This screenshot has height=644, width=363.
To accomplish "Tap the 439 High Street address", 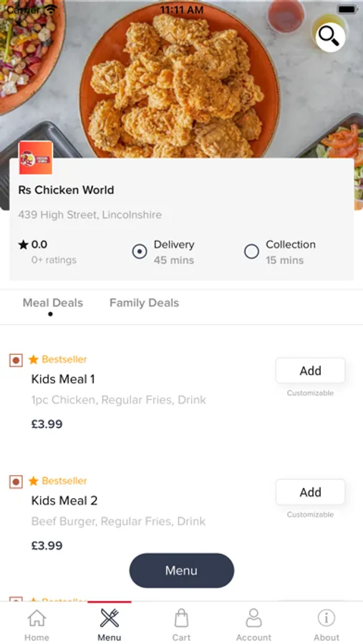I will [x=90, y=215].
